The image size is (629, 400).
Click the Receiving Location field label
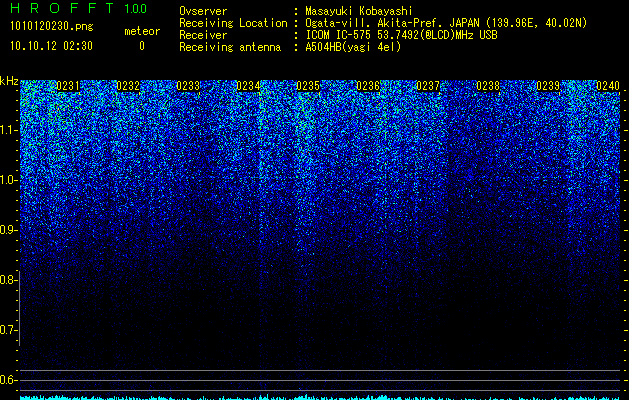click(233, 23)
